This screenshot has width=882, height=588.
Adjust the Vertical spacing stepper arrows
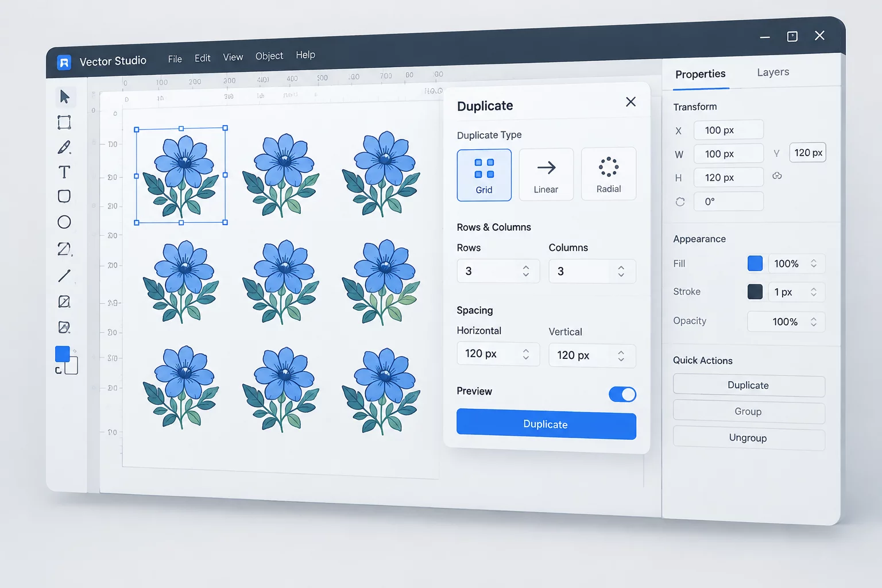(x=621, y=356)
